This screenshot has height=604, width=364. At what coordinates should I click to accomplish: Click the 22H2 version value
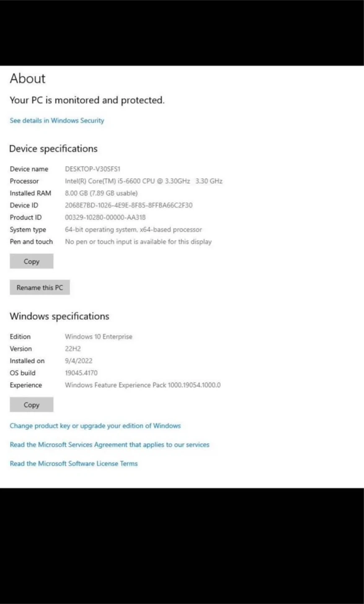pyautogui.click(x=73, y=349)
